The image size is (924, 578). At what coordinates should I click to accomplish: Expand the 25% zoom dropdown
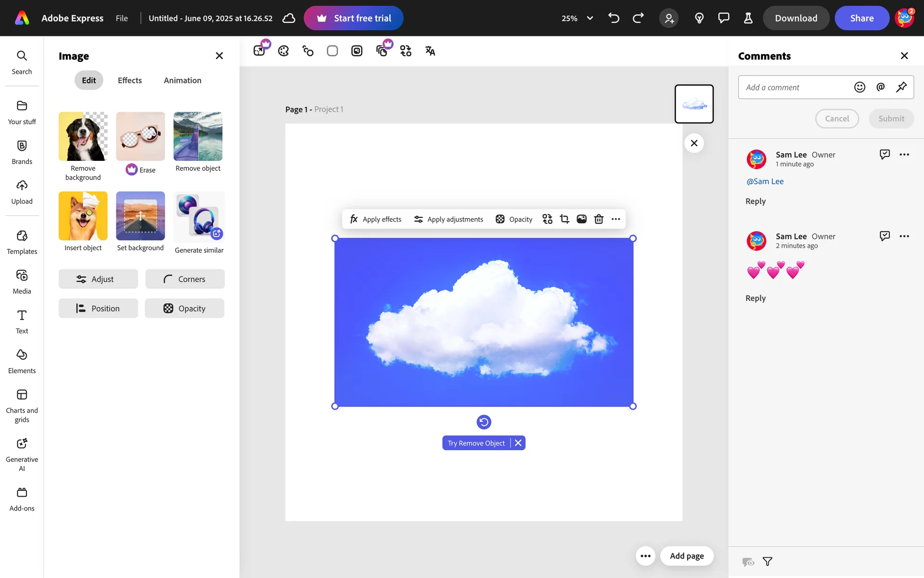590,18
